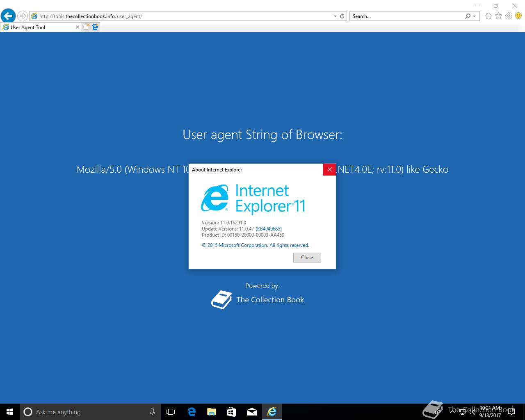Click the Cortana microphone icon
Image resolution: width=525 pixels, height=420 pixels.
[x=152, y=412]
